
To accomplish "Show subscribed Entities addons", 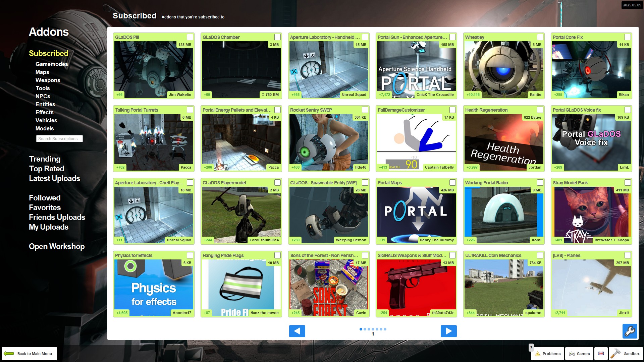I will (x=45, y=104).
